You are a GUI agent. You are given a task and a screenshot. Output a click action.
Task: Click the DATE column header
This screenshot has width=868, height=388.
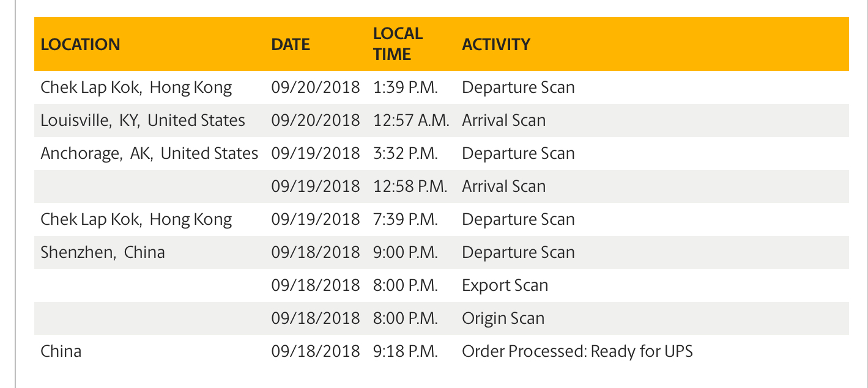coord(291,45)
